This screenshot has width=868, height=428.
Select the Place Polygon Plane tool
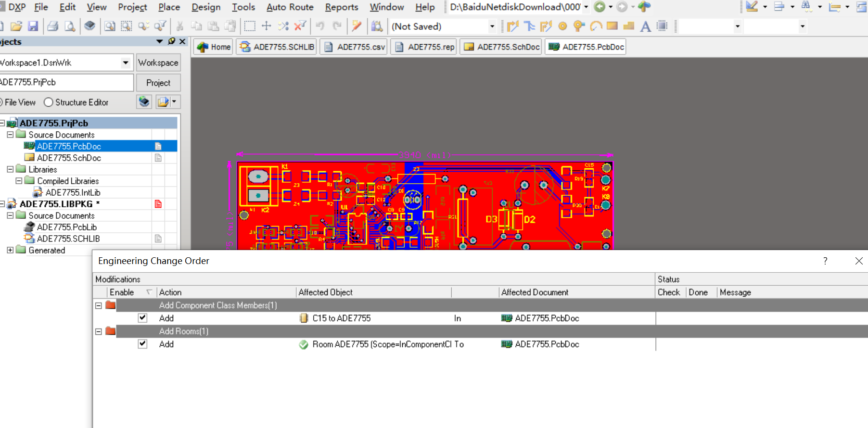(x=629, y=26)
